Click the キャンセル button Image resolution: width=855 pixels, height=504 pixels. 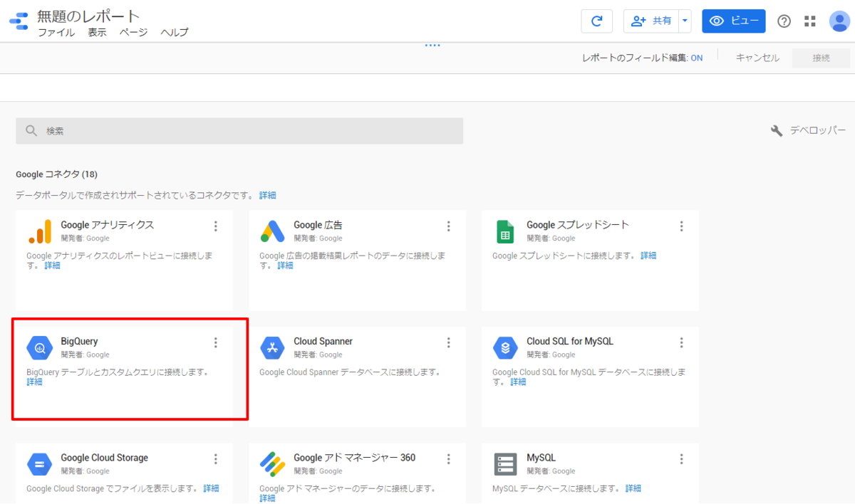757,58
